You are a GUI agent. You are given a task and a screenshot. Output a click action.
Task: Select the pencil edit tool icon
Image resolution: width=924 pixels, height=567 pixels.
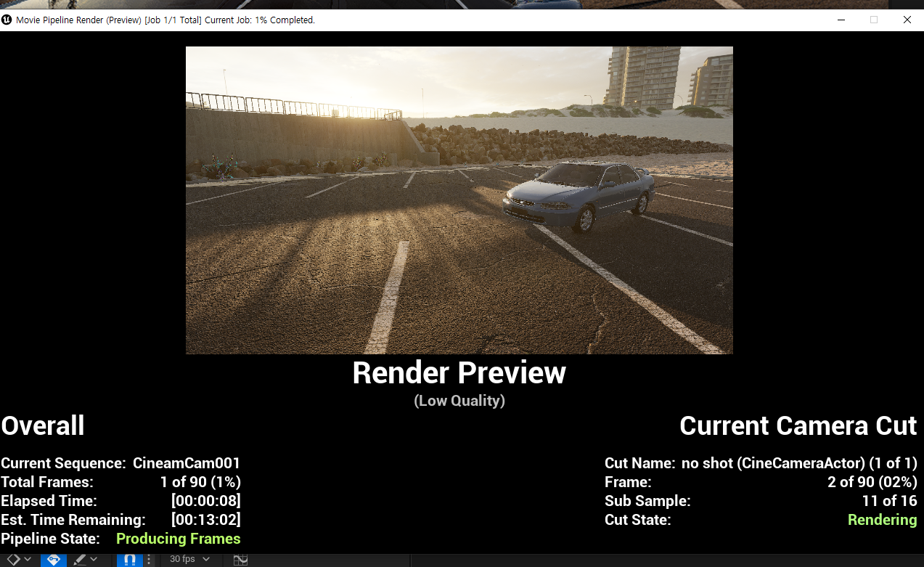pyautogui.click(x=80, y=560)
